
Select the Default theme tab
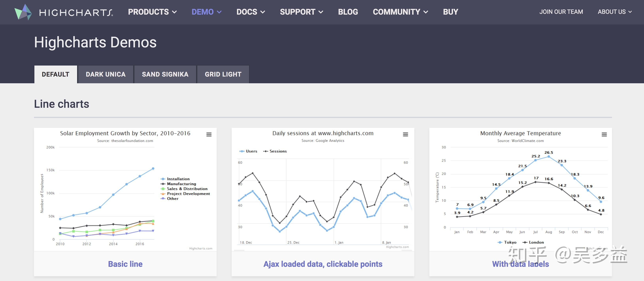click(x=56, y=74)
